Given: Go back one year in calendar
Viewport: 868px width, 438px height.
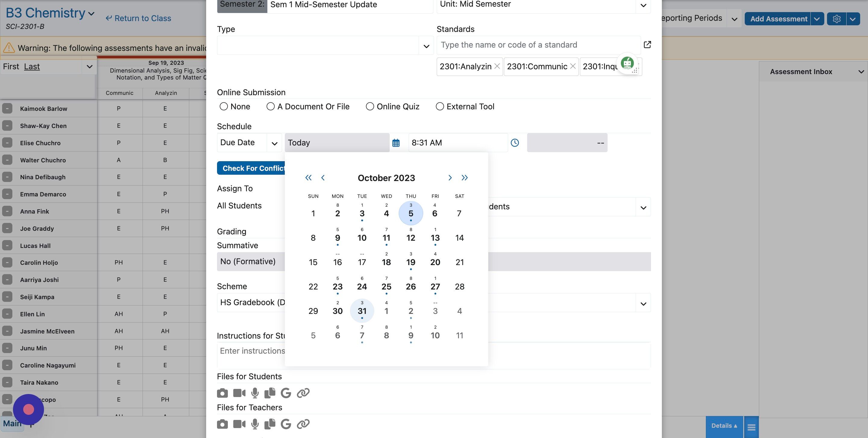Looking at the screenshot, I should (x=308, y=178).
